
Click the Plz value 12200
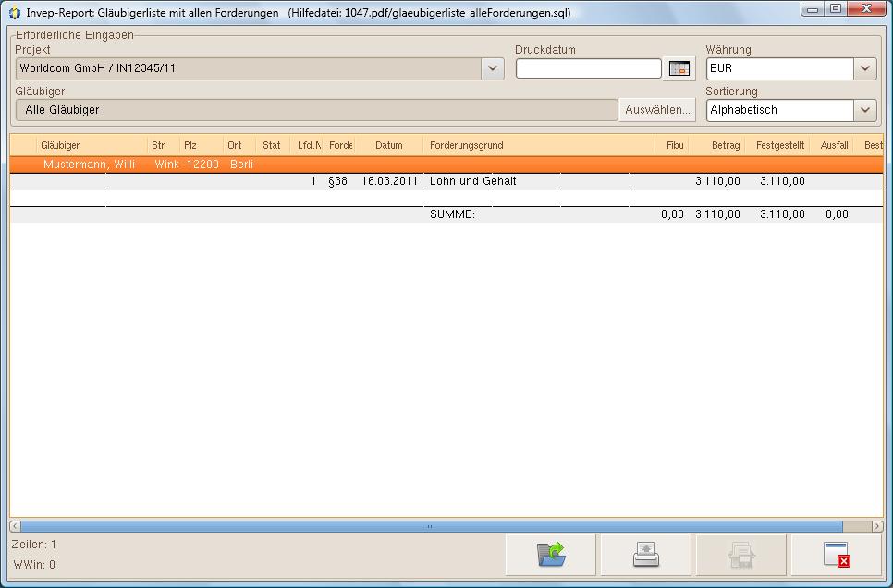[x=202, y=165]
